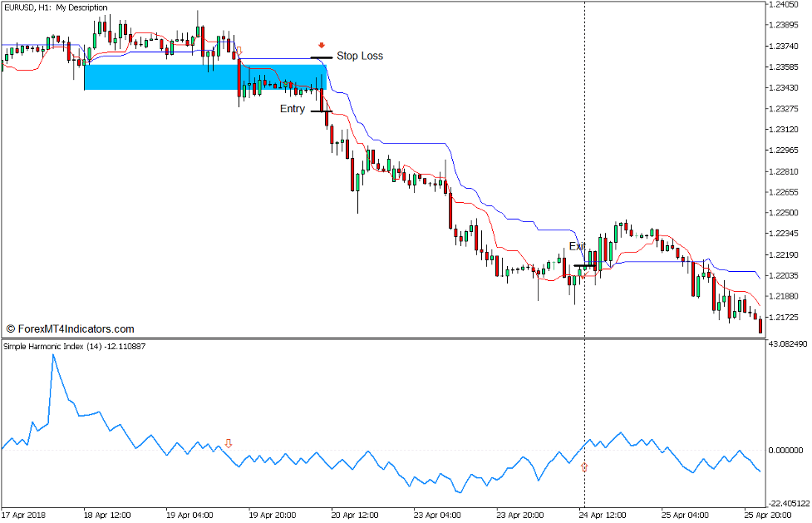The width and height of the screenshot is (812, 523).
Task: Select the red Stop Loss arrow icon
Action: (322, 44)
